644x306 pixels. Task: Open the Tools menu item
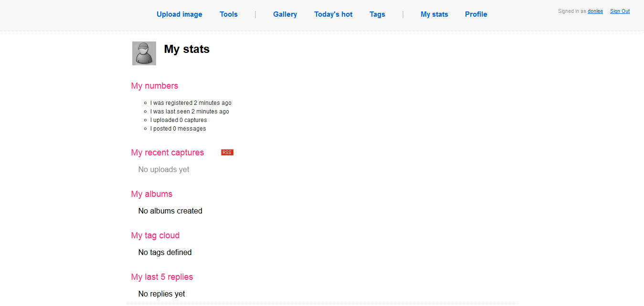(x=229, y=14)
